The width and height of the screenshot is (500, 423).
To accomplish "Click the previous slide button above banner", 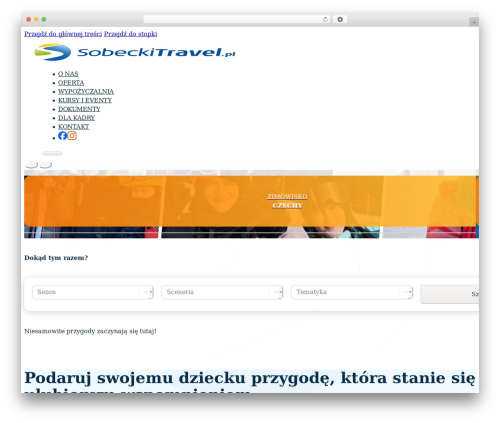I will click(32, 165).
